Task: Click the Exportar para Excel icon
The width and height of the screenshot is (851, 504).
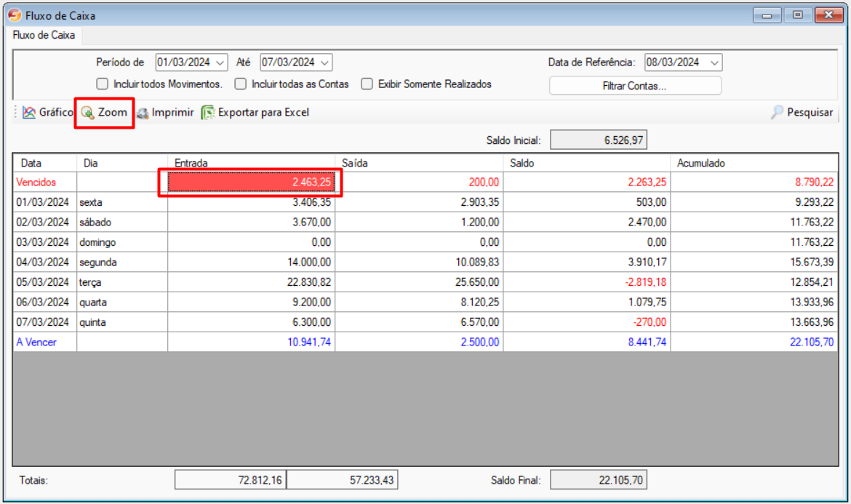Action: [x=208, y=112]
